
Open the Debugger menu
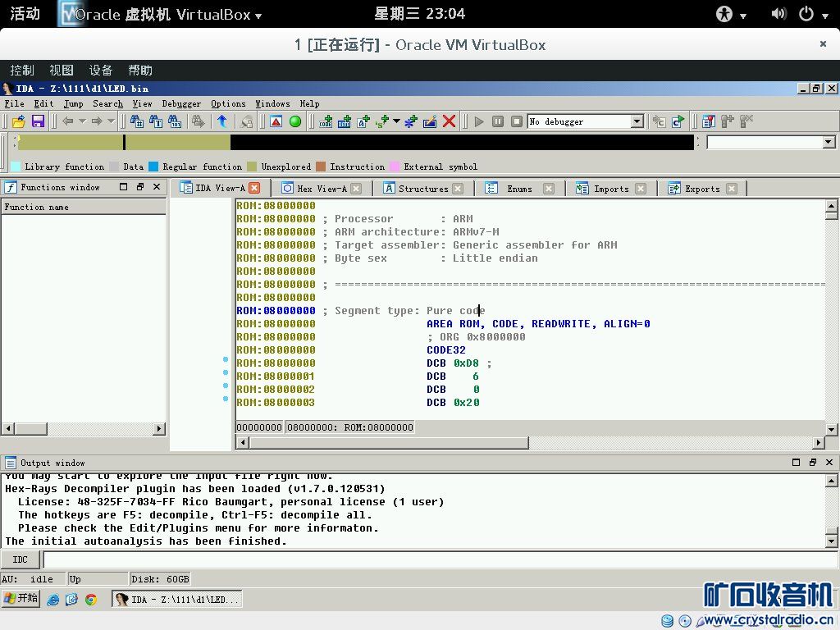tap(181, 104)
